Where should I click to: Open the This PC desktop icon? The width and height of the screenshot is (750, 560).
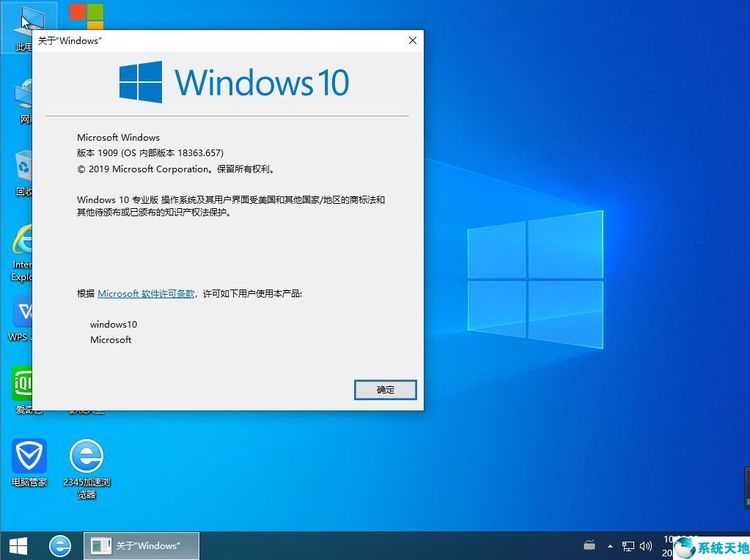pos(20,22)
